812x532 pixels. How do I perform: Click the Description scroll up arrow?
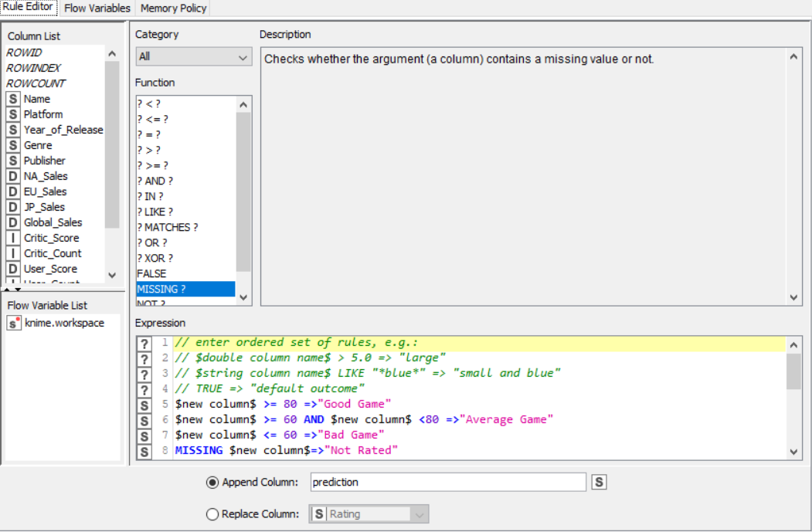click(x=793, y=56)
